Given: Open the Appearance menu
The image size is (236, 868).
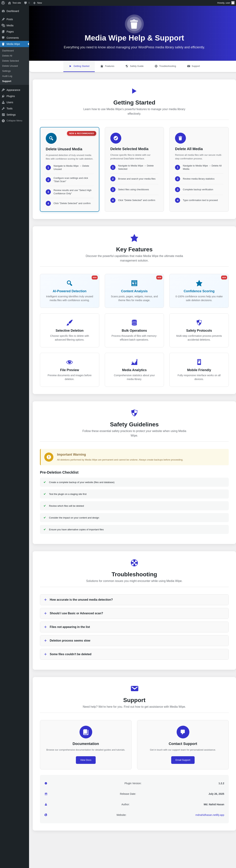Looking at the screenshot, I should 15,90.
